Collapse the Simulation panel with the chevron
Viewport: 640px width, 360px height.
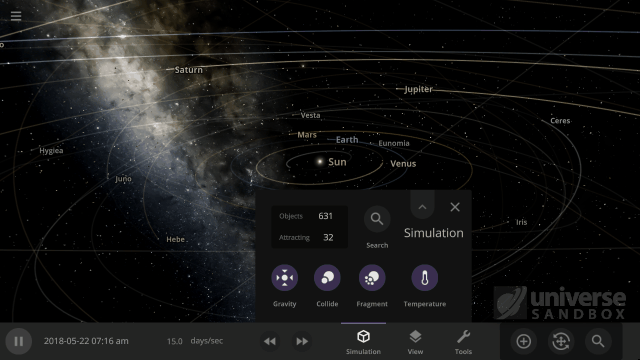(422, 207)
